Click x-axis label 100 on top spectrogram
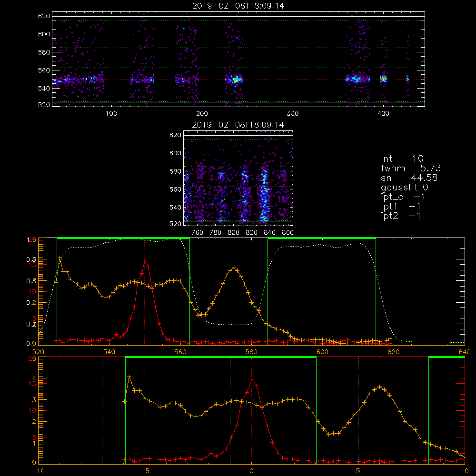Viewport: 476px width, 476px height. [111, 114]
